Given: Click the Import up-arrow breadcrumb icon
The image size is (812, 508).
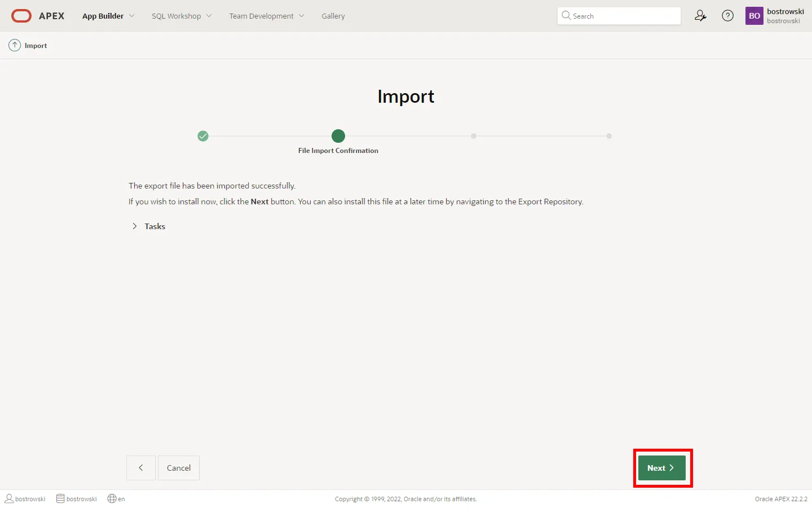Looking at the screenshot, I should click(15, 45).
